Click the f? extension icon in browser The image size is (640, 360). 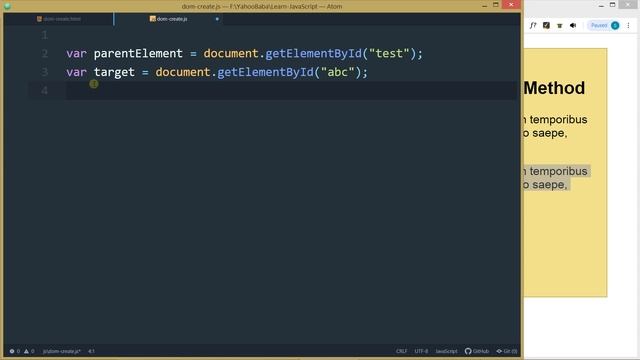coord(533,25)
